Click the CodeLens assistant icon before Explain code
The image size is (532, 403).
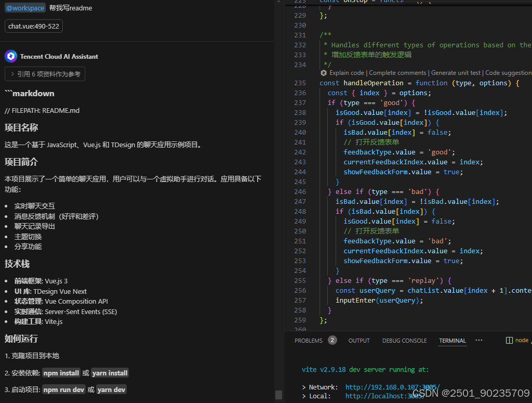324,73
